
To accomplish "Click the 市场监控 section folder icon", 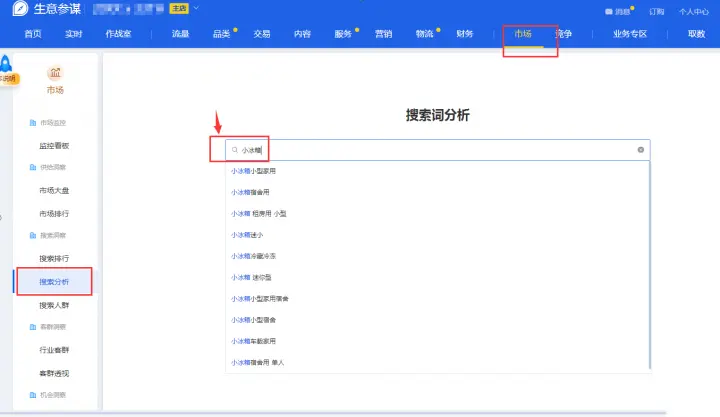I will click(x=31, y=123).
